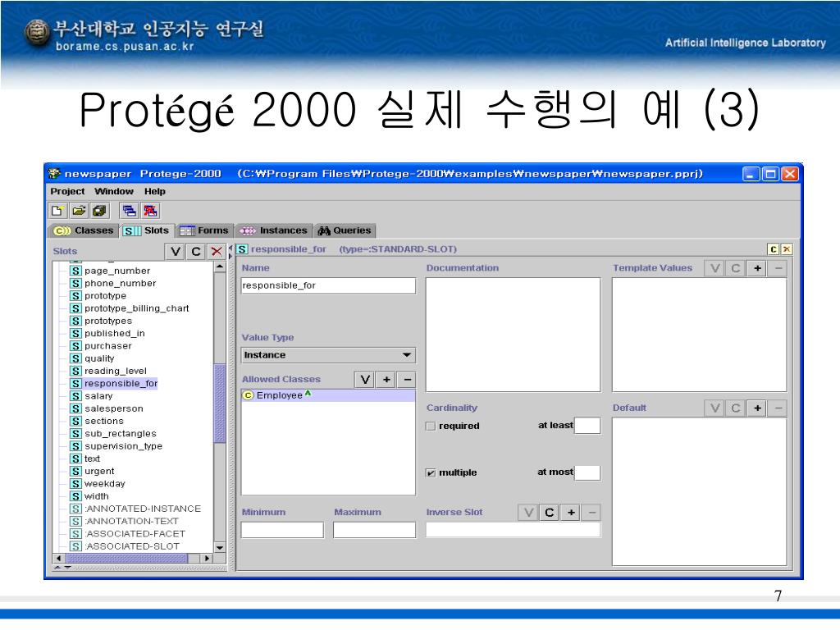Remove default value with minus button
840x630 pixels.
coord(778,409)
